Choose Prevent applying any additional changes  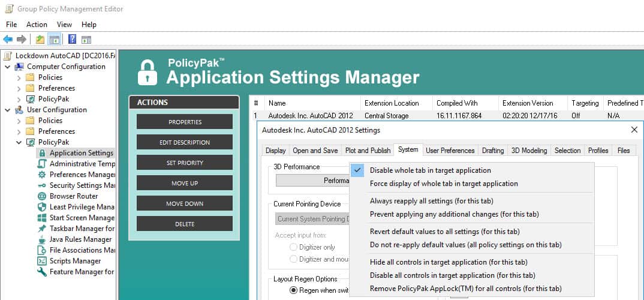tap(472, 214)
